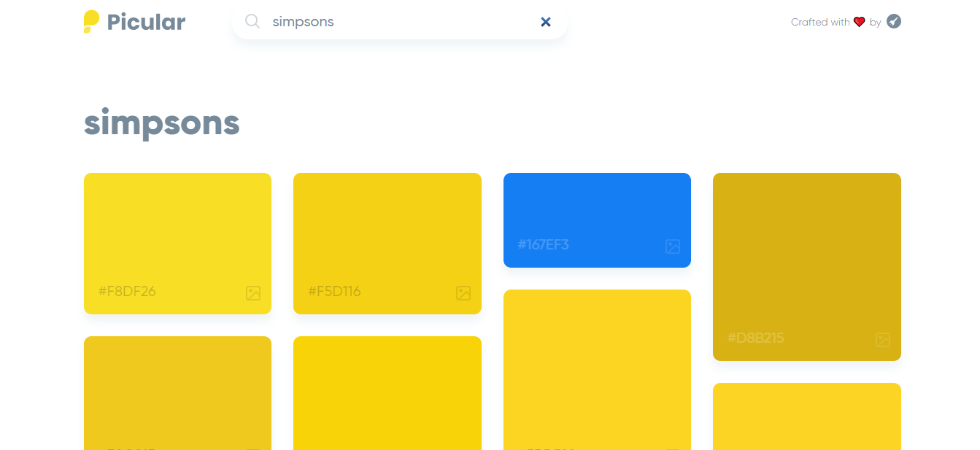
Task: Focus the search field containing "simpsons"
Action: 394,22
